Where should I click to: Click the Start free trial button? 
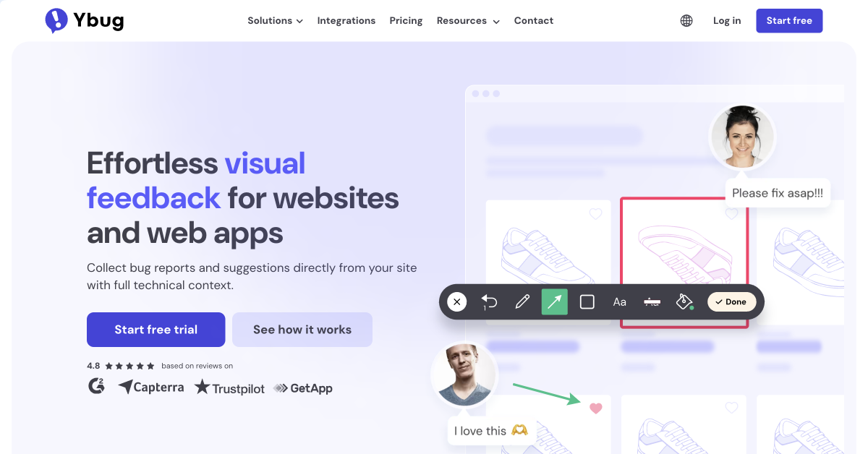(156, 330)
